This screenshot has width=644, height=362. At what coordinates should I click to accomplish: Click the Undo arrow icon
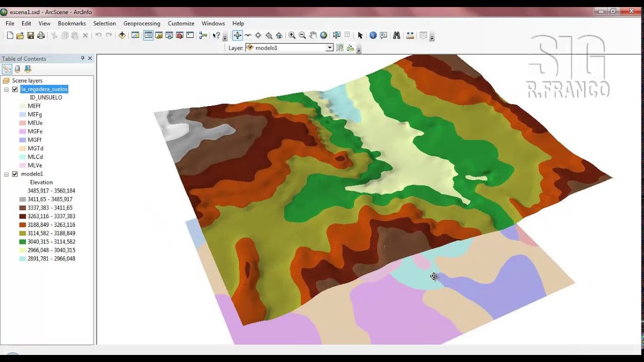click(98, 35)
